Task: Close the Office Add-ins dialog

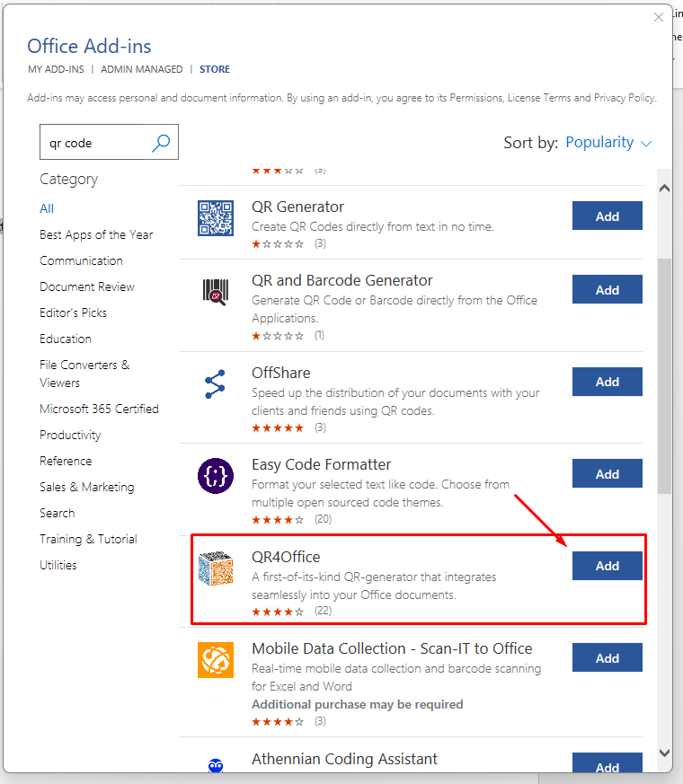Action: click(x=659, y=17)
